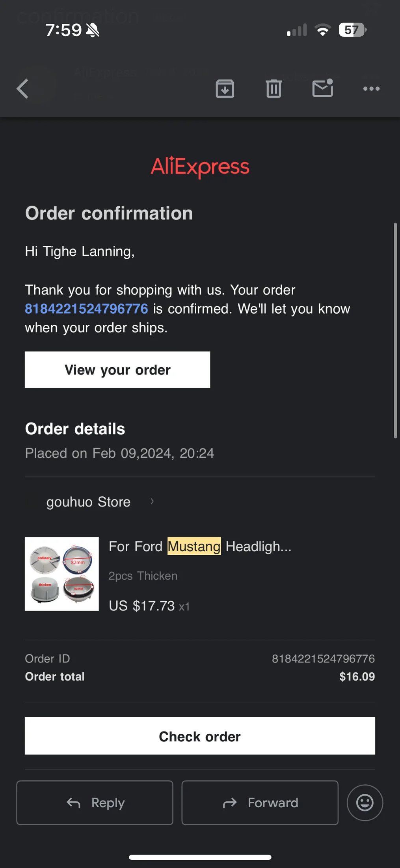The height and width of the screenshot is (868, 400).
Task: Open the For Ford Mustang Headlight title
Action: point(200,546)
